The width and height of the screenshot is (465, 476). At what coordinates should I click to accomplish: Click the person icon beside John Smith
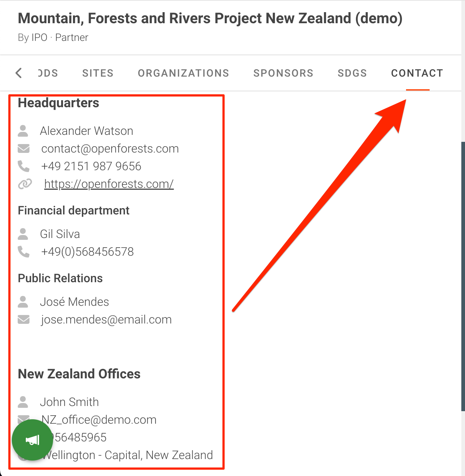(x=23, y=402)
